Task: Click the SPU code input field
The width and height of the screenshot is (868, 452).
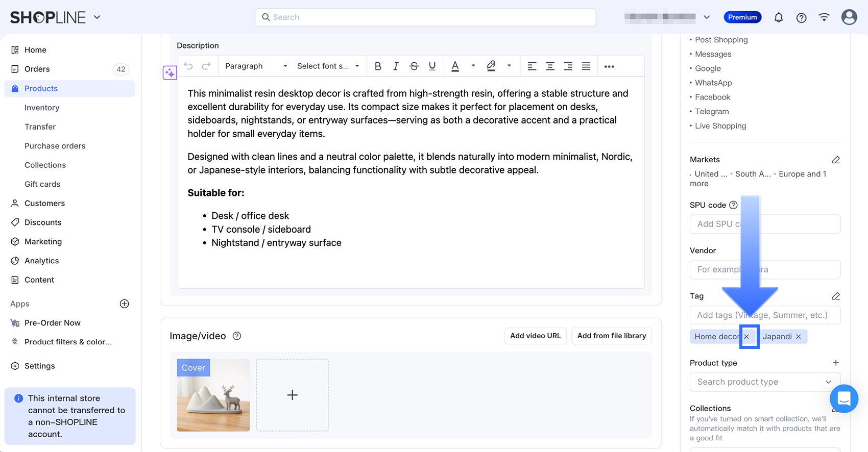Action: coord(765,224)
